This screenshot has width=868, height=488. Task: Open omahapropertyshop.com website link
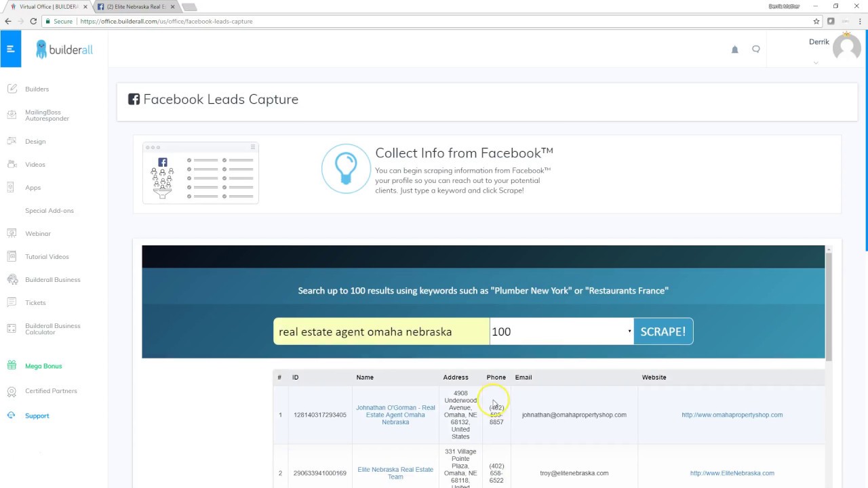(x=732, y=415)
